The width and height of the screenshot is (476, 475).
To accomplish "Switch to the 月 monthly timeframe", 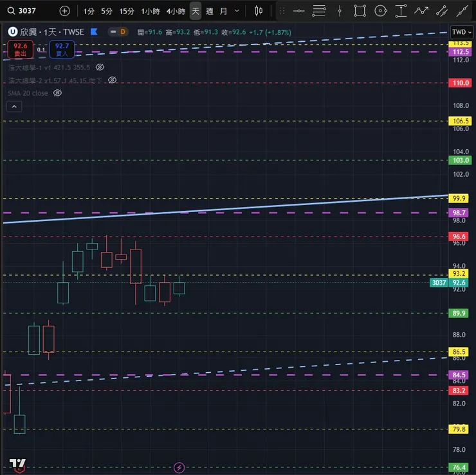I will (223, 11).
